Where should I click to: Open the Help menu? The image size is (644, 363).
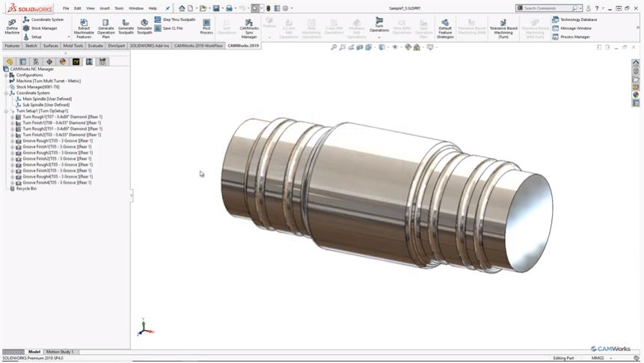click(x=153, y=8)
